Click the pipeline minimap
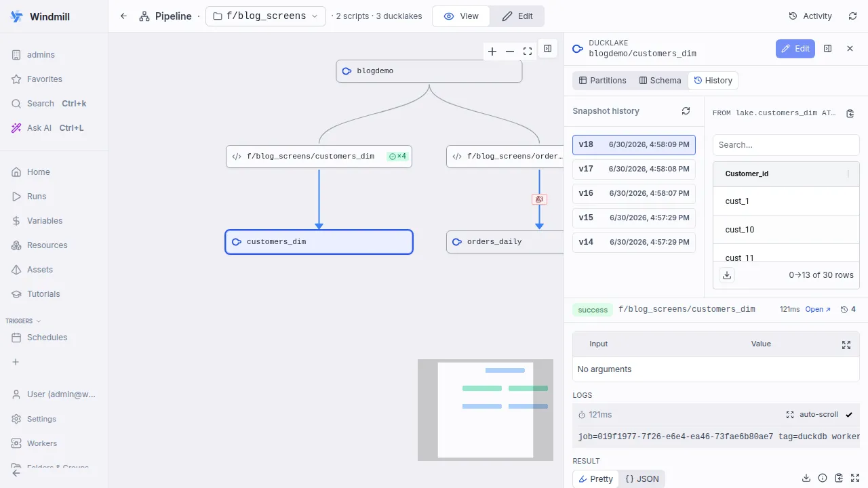The width and height of the screenshot is (868, 488). pyautogui.click(x=486, y=410)
